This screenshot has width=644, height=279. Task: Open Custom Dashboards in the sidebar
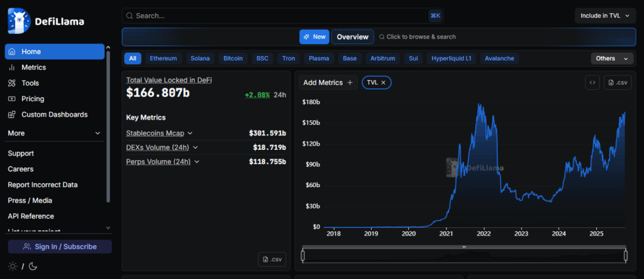tap(54, 115)
